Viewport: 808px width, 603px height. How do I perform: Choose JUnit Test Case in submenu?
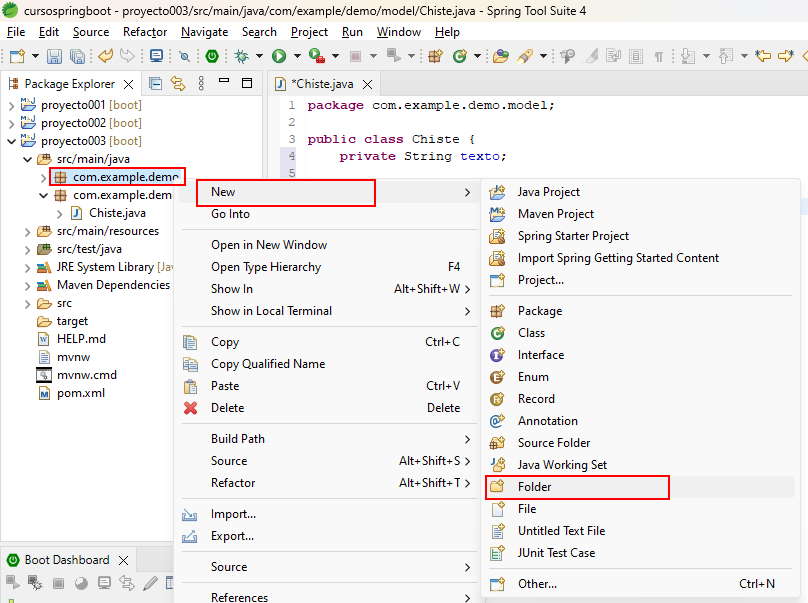click(639, 553)
